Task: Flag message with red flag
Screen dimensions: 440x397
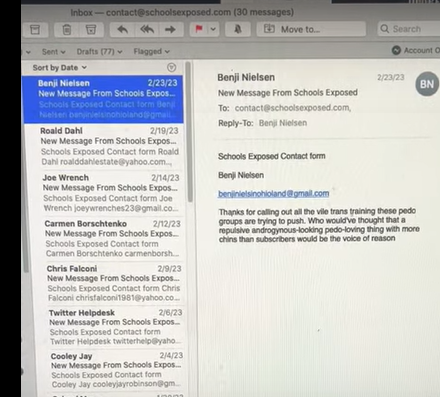Action: click(x=199, y=30)
